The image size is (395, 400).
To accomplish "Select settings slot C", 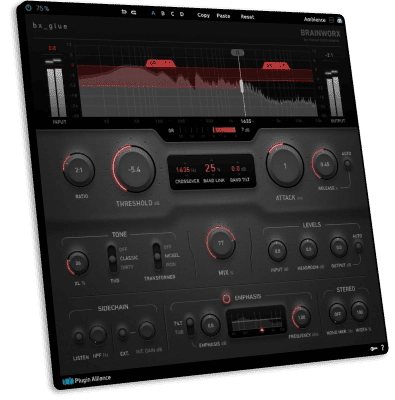I will coord(172,14).
